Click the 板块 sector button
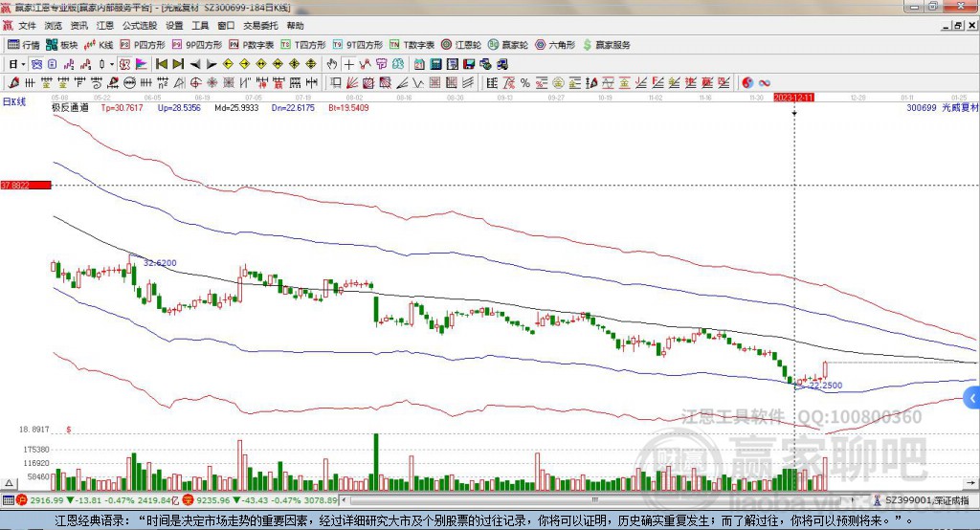980x530 pixels. 62,45
